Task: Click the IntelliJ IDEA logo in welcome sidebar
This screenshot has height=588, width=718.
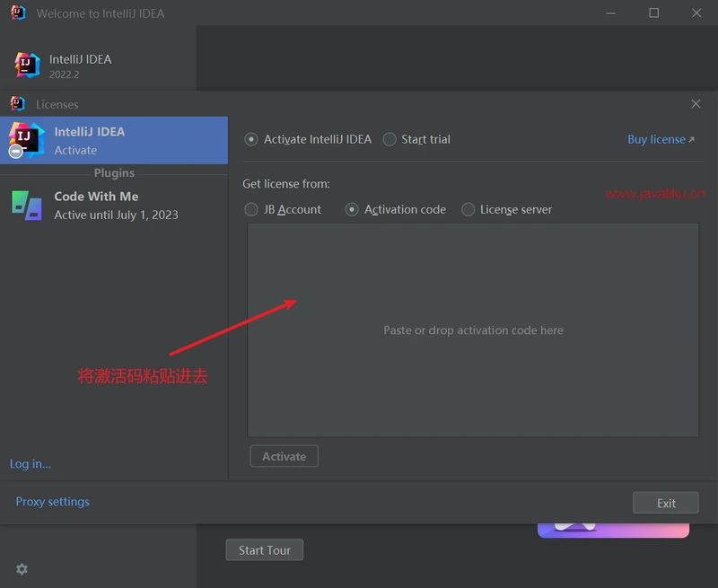Action: [27, 66]
